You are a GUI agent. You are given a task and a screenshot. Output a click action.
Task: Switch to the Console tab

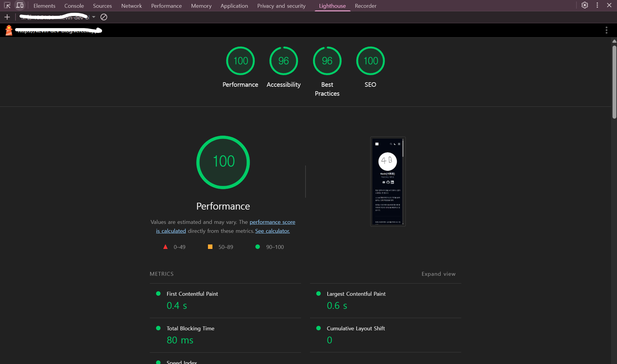[74, 6]
